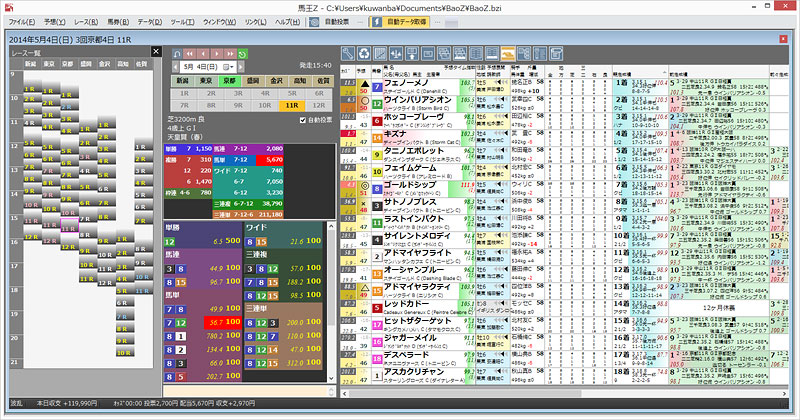Toggle the 自動投票 checkbox

point(303,120)
